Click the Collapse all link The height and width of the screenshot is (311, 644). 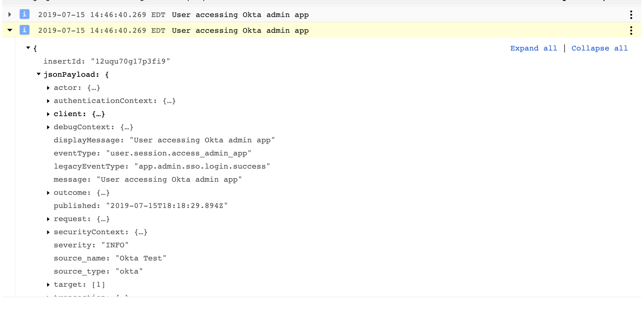tap(599, 48)
